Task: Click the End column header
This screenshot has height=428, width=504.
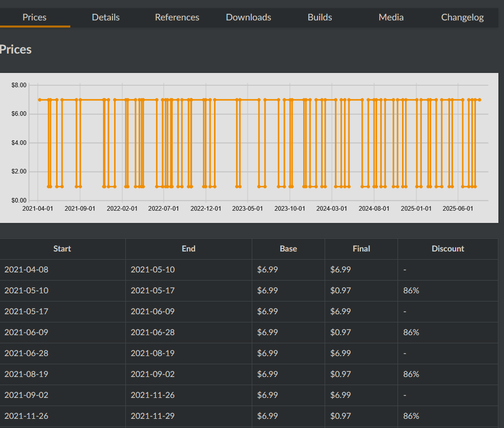Action: click(189, 249)
